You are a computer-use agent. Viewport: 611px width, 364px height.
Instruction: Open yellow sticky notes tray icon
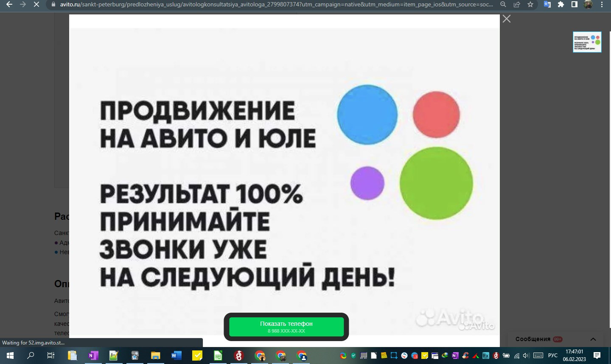[x=384, y=356]
